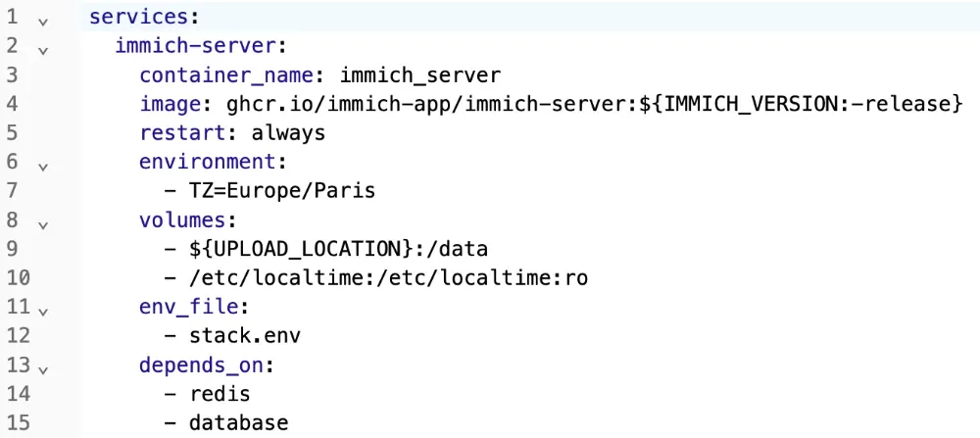Click the 'database' entry
980x438 pixels.
point(238,422)
